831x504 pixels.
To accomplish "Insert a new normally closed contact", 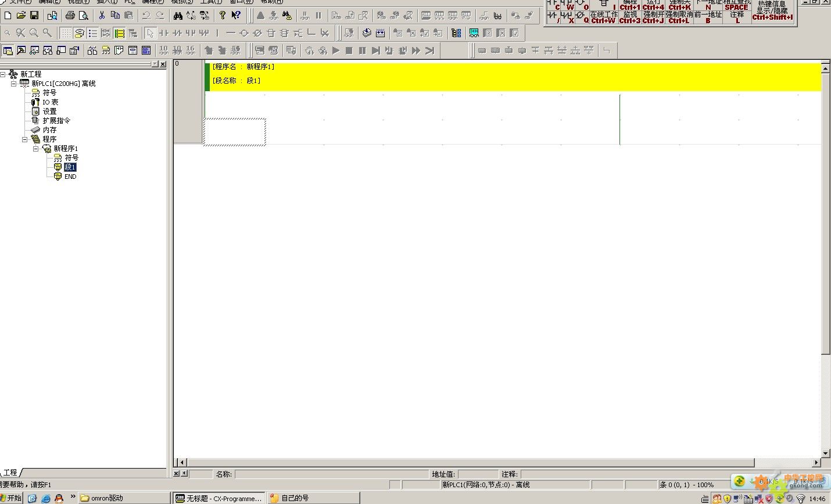I will [x=177, y=33].
